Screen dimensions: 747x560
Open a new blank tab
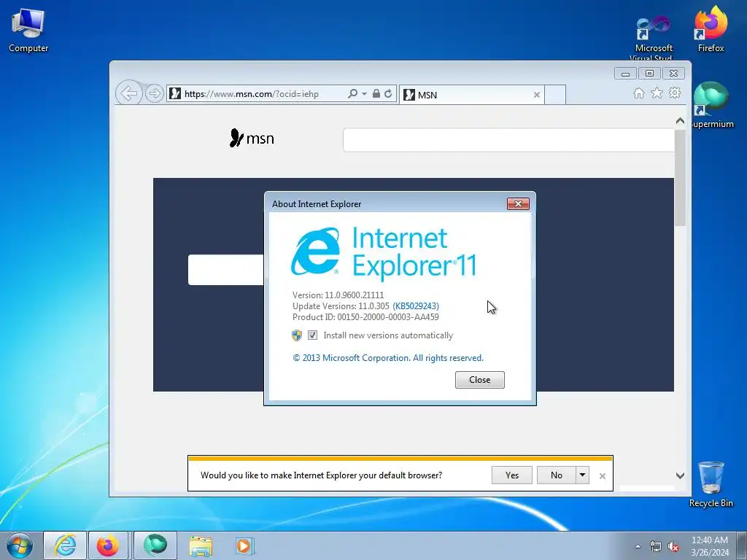555,95
